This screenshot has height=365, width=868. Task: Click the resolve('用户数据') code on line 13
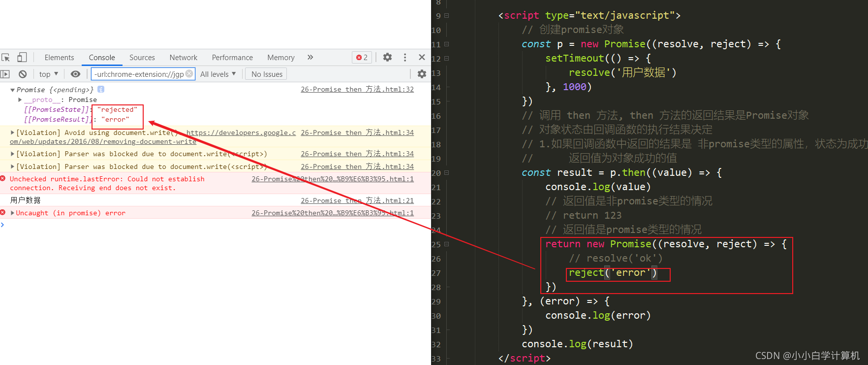(x=622, y=72)
